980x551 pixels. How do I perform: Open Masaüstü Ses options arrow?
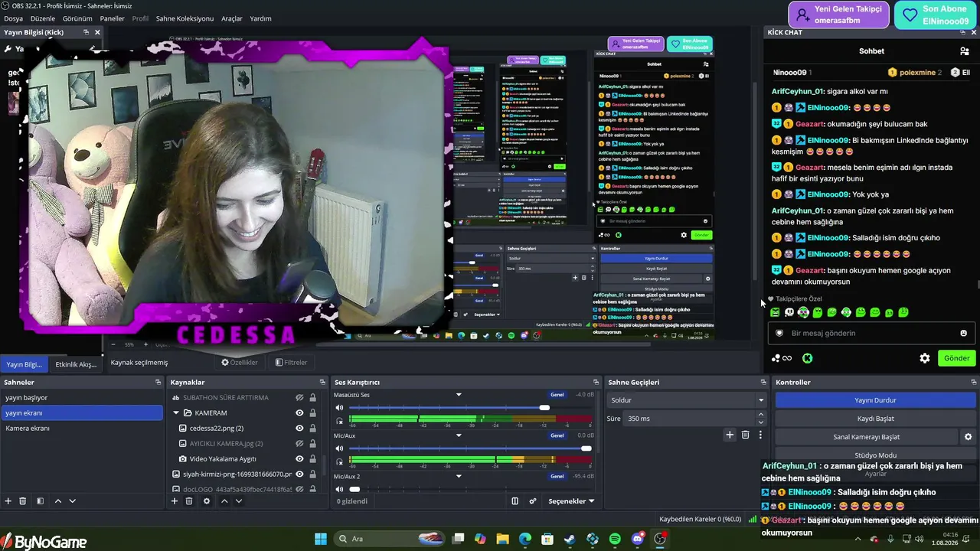[x=459, y=395]
